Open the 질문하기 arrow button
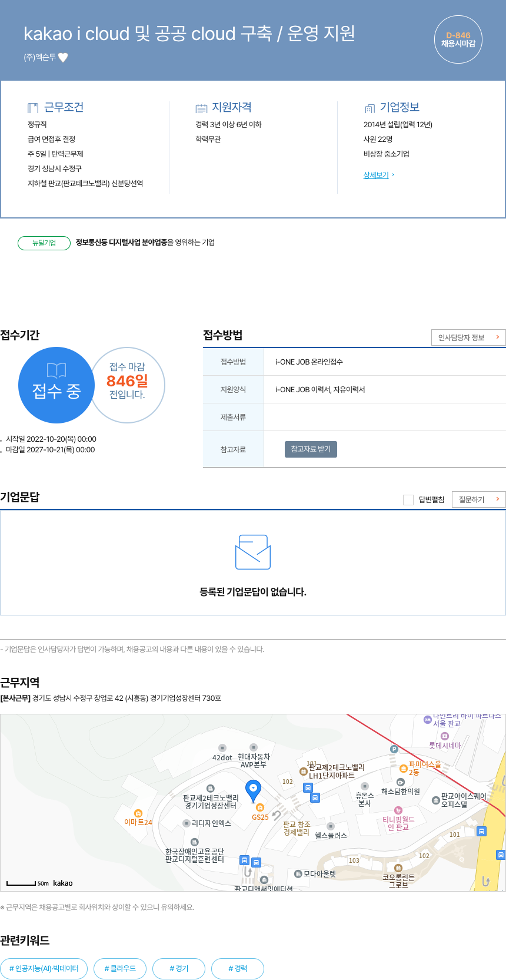Viewport: 506px width, 980px height. (479, 499)
